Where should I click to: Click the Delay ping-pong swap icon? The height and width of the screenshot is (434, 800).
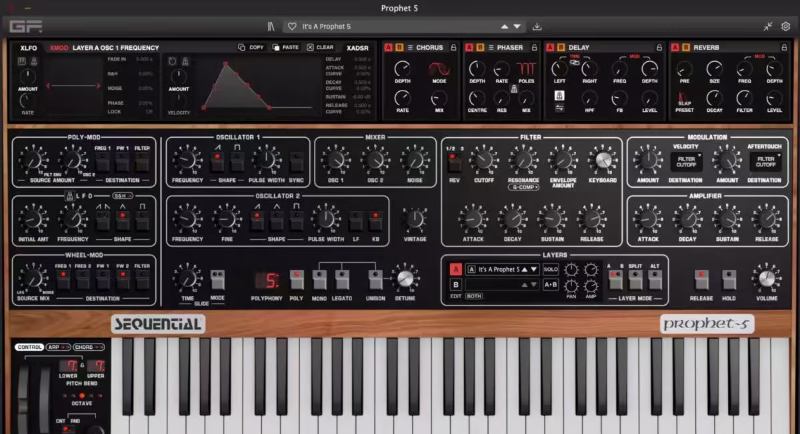559,108
